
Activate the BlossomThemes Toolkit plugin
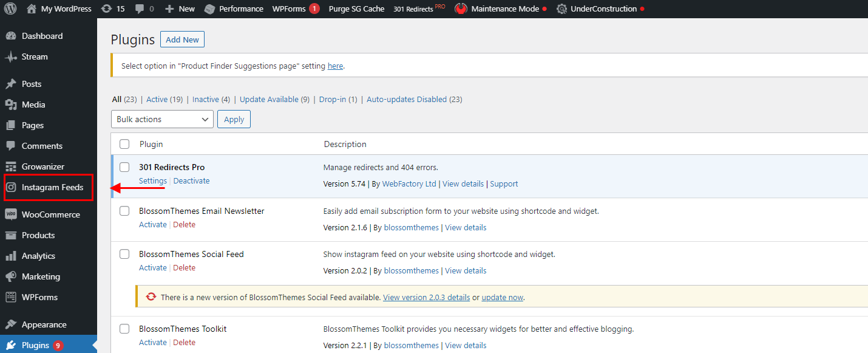[x=153, y=342]
